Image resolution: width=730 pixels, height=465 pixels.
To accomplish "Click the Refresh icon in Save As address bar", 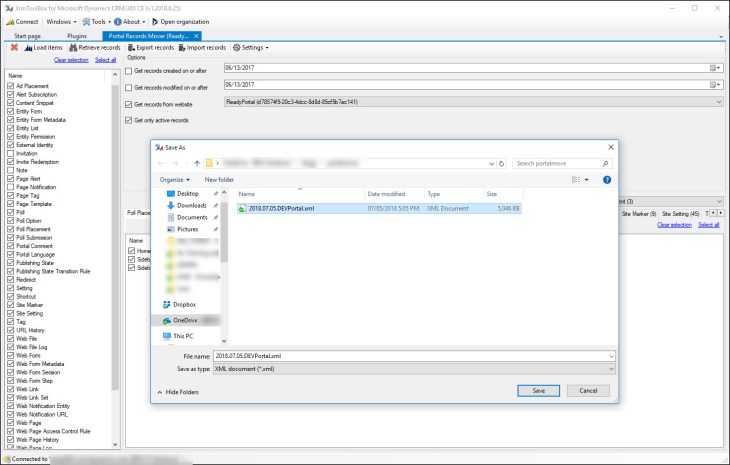I will [x=501, y=163].
